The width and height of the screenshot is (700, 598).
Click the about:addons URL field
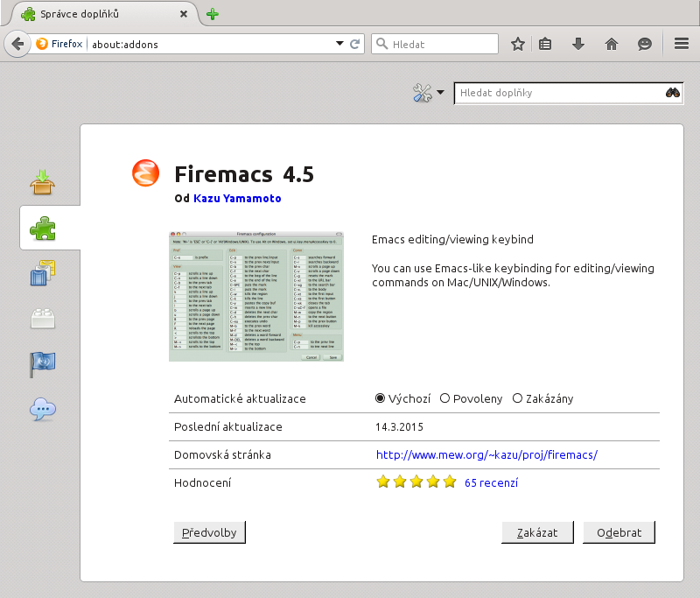[x=210, y=44]
